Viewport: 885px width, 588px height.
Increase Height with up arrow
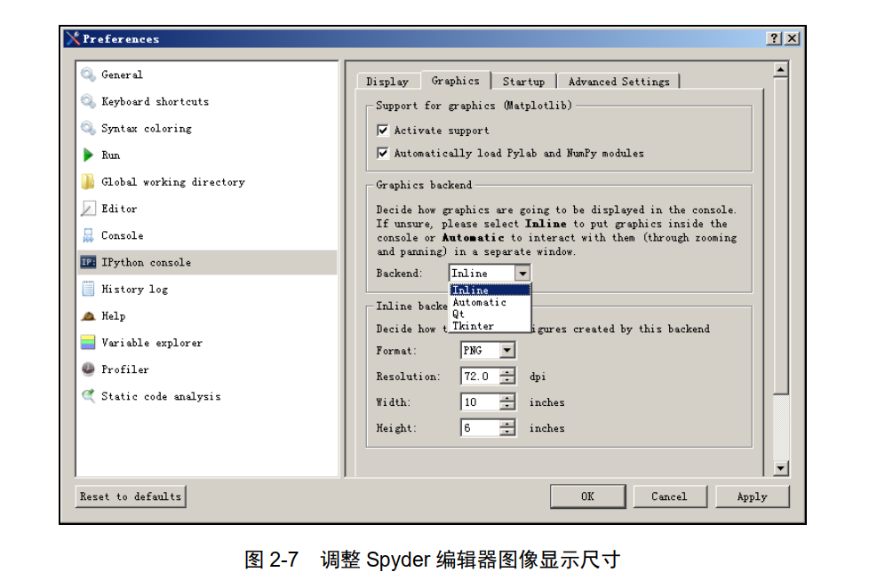[x=507, y=424]
